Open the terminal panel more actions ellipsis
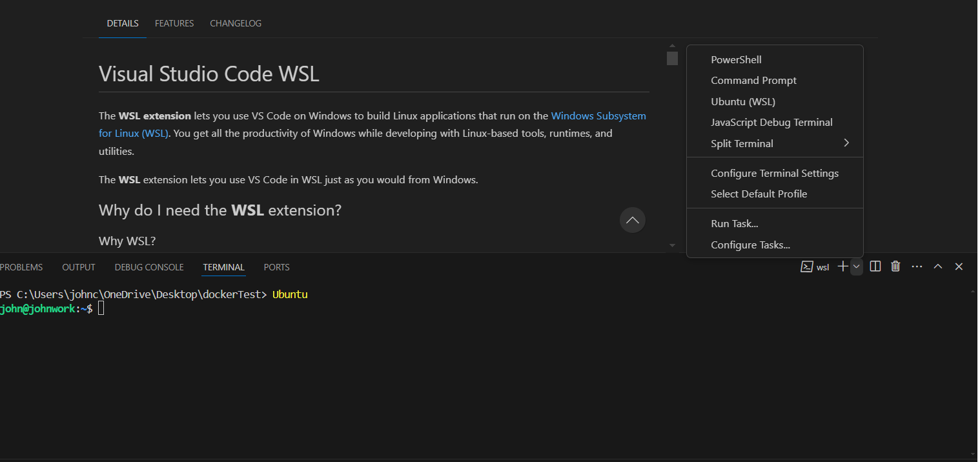980x462 pixels. click(917, 266)
